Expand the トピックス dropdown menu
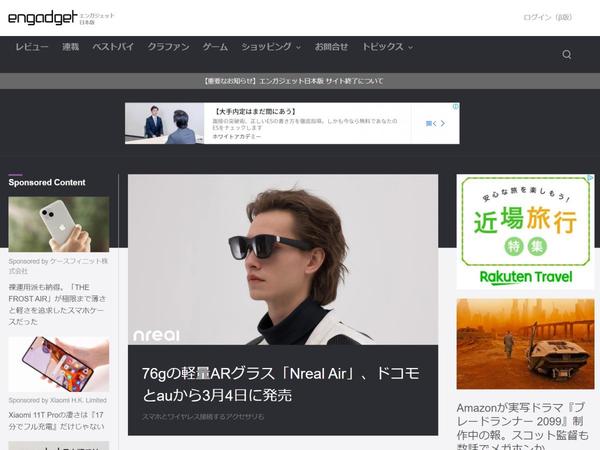The height and width of the screenshot is (450, 600). click(x=387, y=47)
